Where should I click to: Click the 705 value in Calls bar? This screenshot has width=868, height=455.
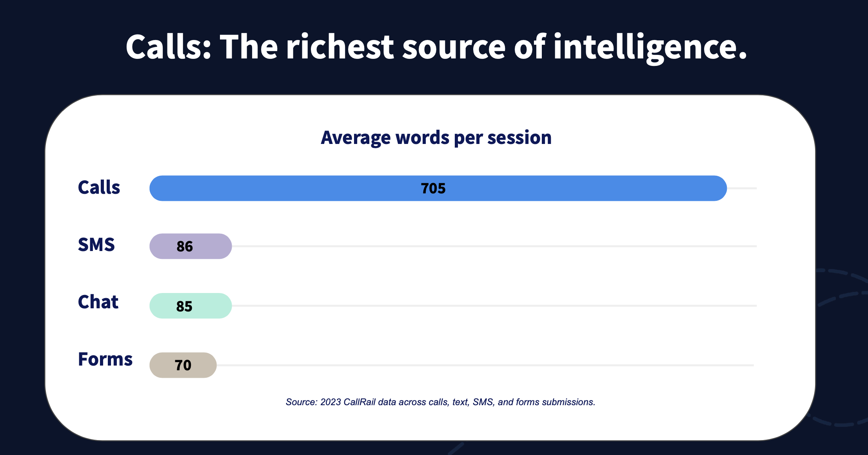coord(433,189)
